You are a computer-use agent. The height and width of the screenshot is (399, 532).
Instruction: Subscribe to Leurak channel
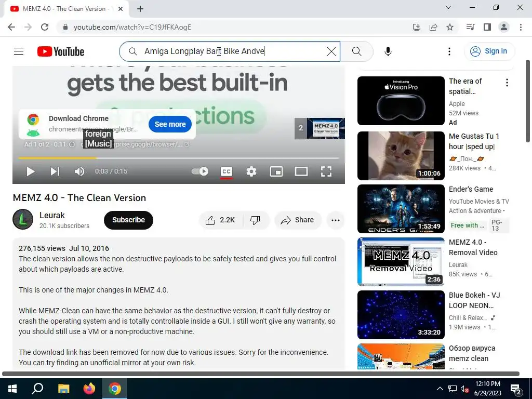click(128, 220)
